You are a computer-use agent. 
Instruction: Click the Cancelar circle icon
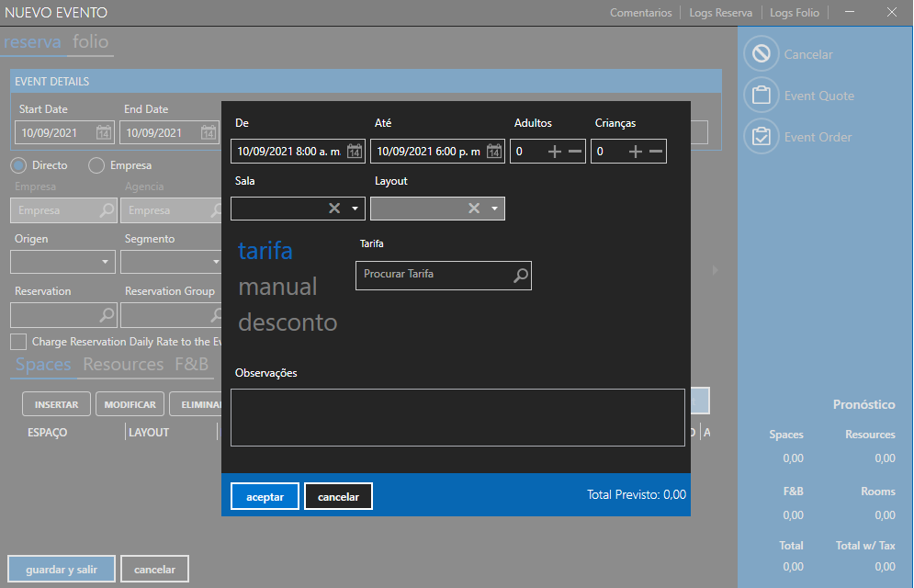coord(761,54)
